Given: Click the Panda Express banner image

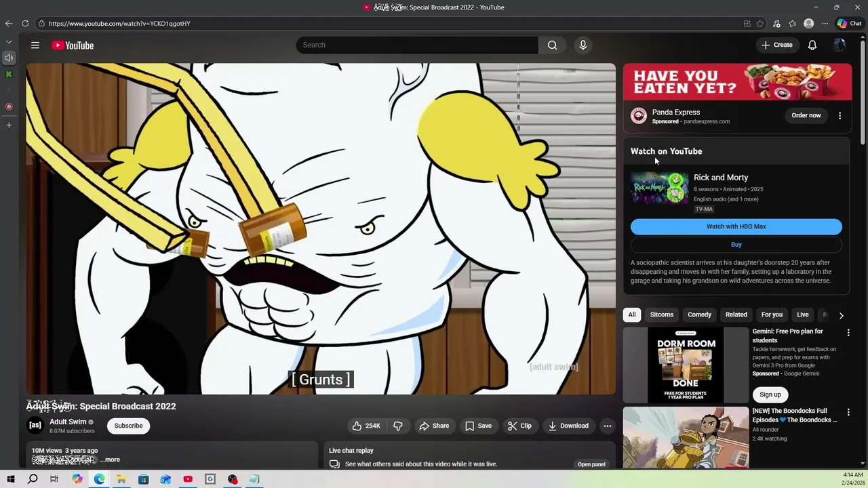Looking at the screenshot, I should pos(737,82).
